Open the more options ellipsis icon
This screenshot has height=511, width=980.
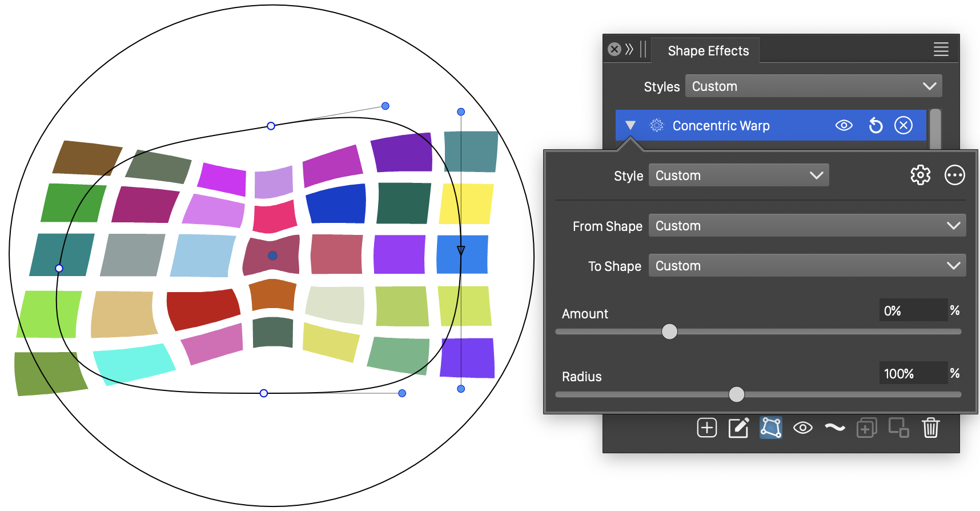pyautogui.click(x=954, y=175)
